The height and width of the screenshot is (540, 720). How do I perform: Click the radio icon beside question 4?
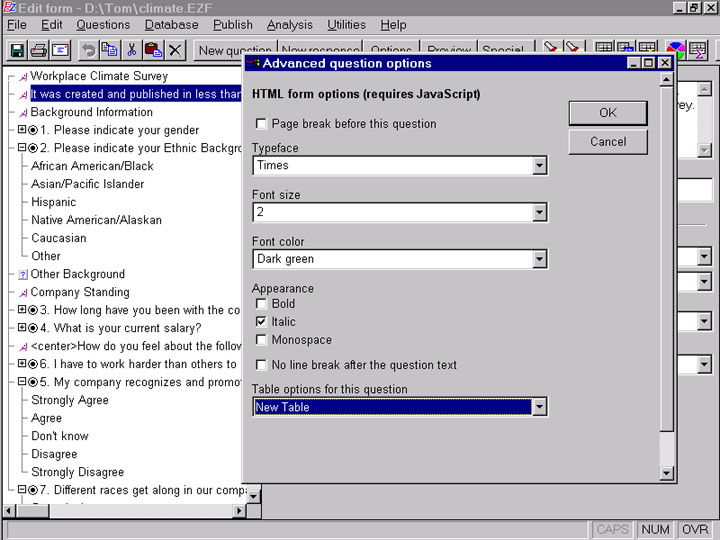tap(33, 328)
